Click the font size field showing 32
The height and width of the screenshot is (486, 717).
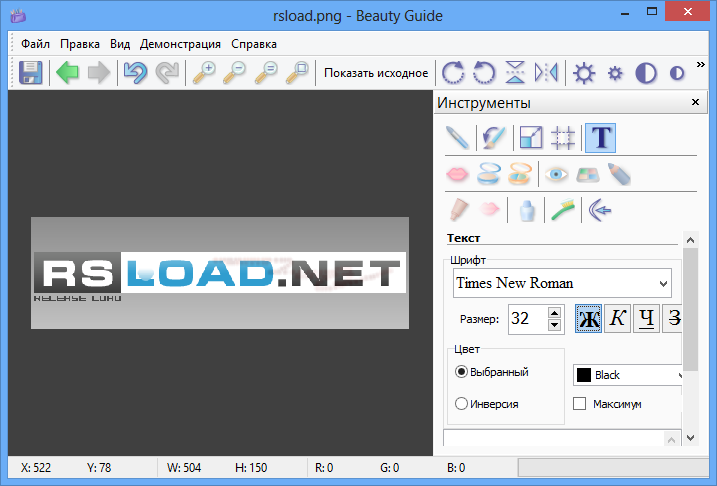(527, 319)
